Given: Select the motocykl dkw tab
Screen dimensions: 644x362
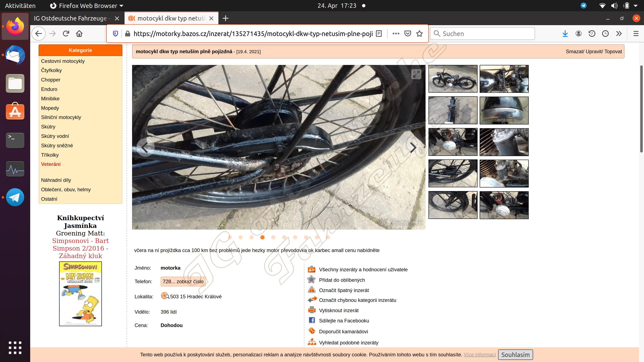Looking at the screenshot, I should tap(171, 18).
